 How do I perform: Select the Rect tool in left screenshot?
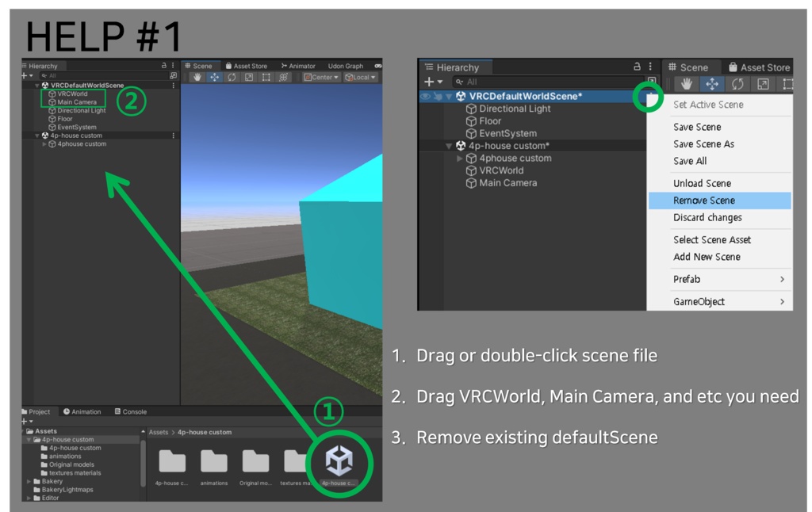[266, 77]
